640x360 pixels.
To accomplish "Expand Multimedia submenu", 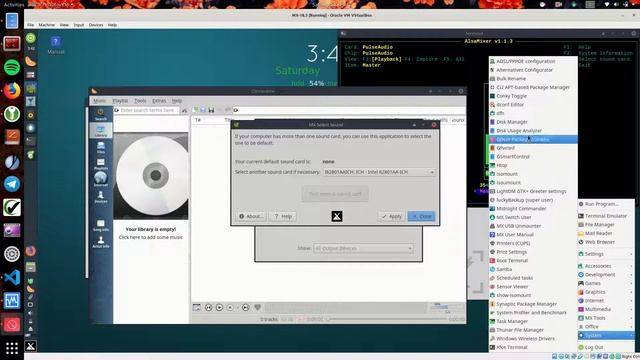I will 606,309.
